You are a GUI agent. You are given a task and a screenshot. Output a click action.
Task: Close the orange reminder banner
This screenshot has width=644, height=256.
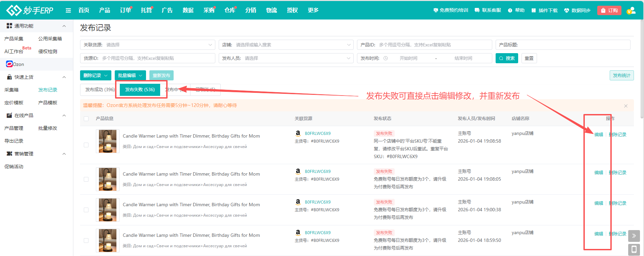click(x=626, y=106)
